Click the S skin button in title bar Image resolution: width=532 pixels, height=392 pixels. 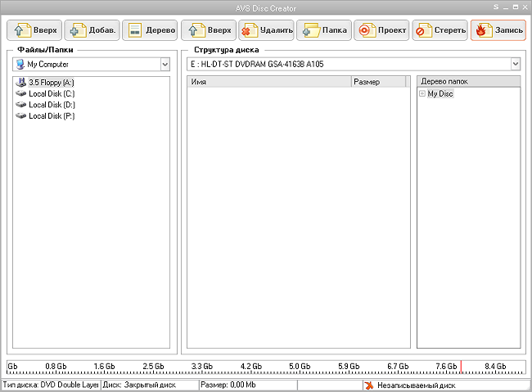(496, 7)
